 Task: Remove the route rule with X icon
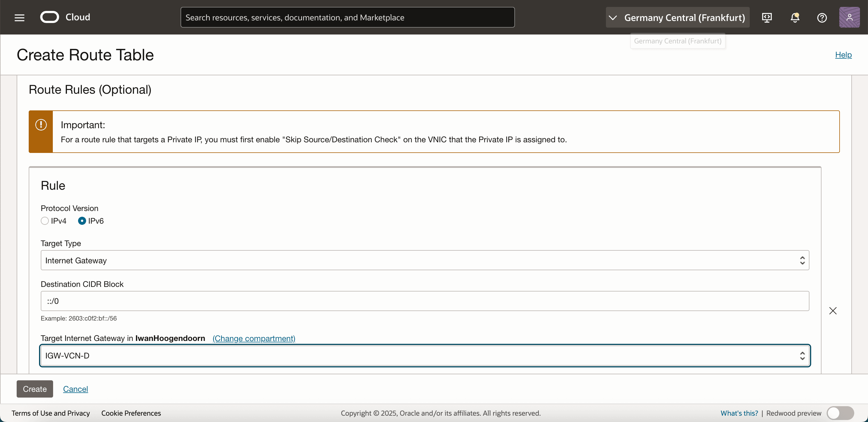coord(833,311)
